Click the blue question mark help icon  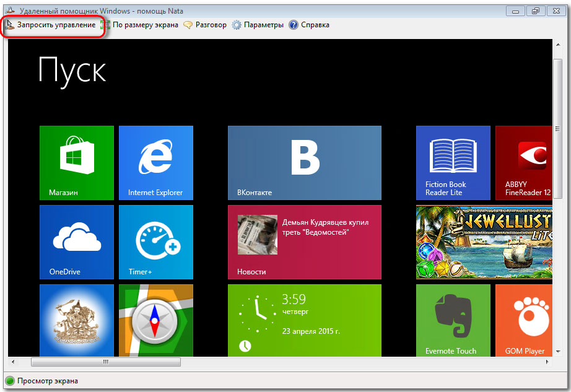coord(293,25)
